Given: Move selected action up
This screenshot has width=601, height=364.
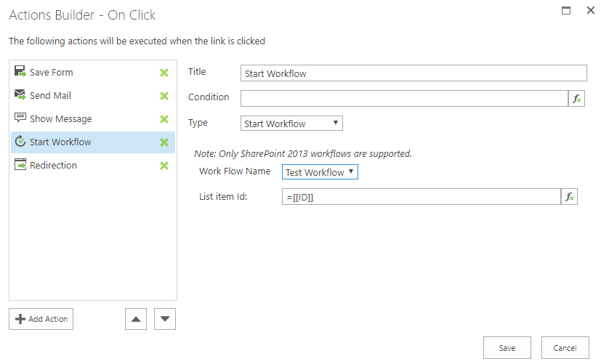Looking at the screenshot, I should pos(136,319).
